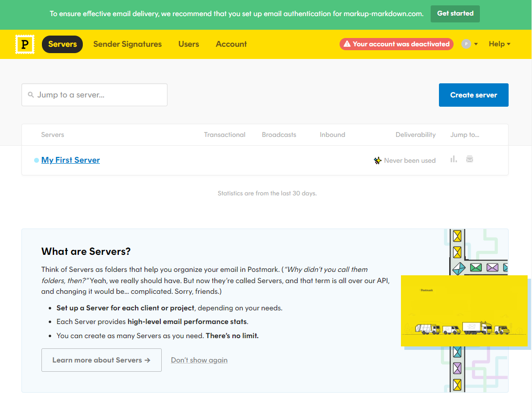The image size is (532, 420).
Task: Open message streams via envelope stack icon
Action: (x=470, y=159)
